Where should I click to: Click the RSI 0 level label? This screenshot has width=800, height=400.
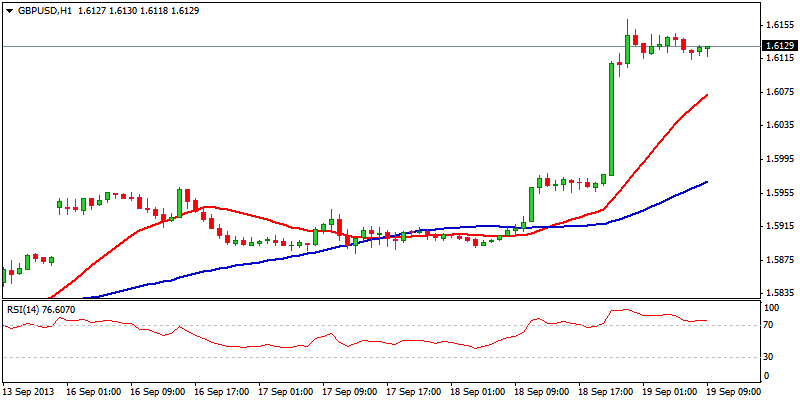(767, 376)
